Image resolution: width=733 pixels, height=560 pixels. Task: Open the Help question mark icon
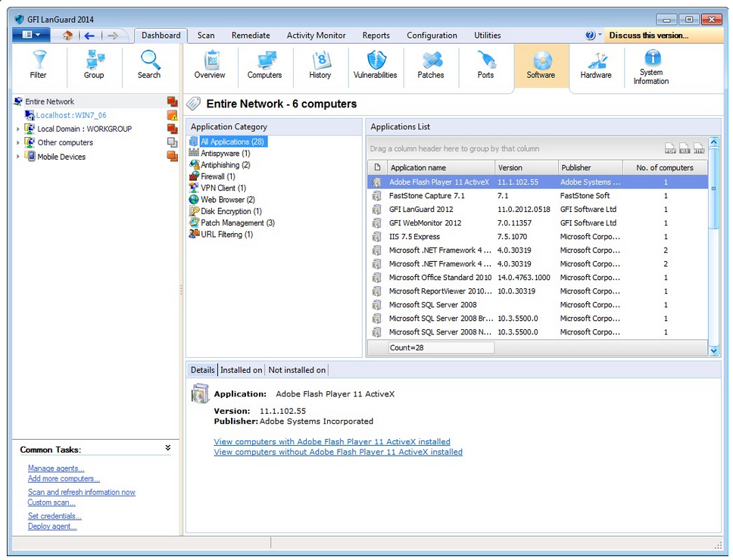590,35
